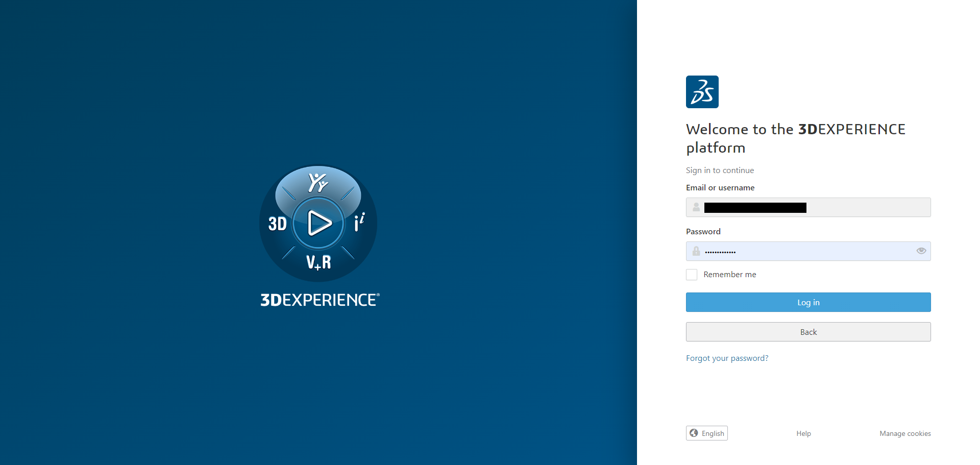Click the 'Password' field label
Image resolution: width=980 pixels, height=465 pixels.
point(703,232)
